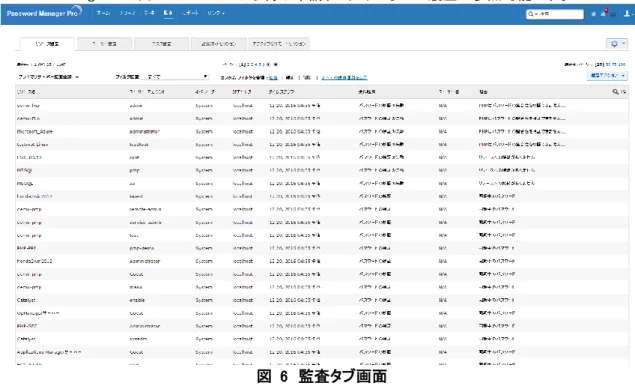Expand the filter selection combo box
This screenshot has height=389, width=635.
[x=177, y=77]
